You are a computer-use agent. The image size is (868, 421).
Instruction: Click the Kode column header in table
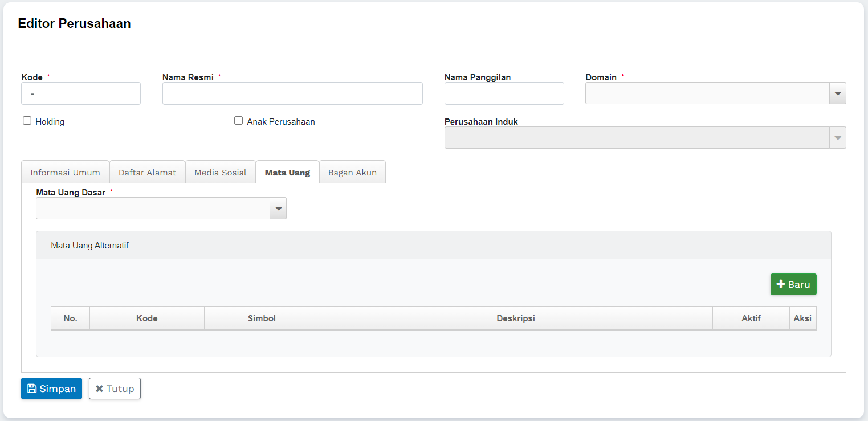tap(146, 318)
